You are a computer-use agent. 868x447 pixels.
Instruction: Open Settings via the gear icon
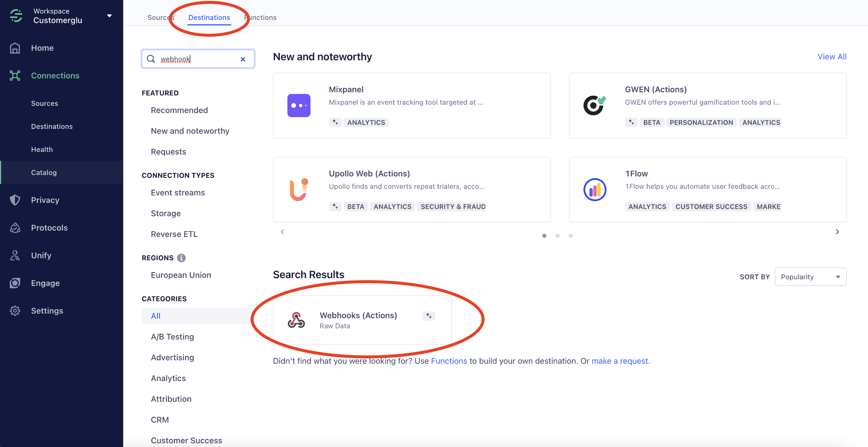(15, 311)
